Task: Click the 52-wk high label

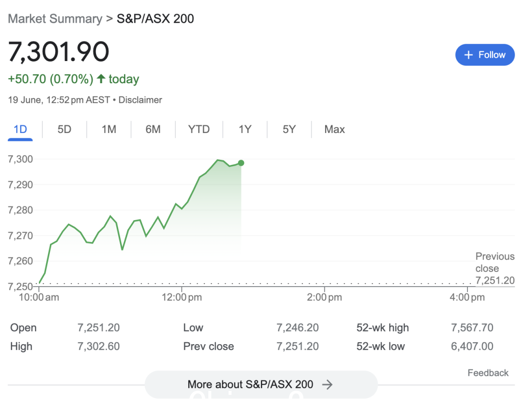Action: pyautogui.click(x=382, y=328)
